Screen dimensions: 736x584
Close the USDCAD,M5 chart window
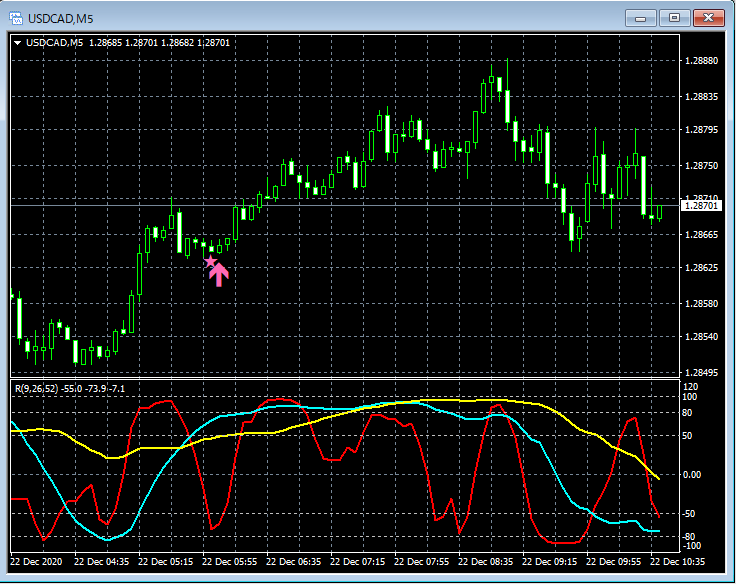pos(708,17)
